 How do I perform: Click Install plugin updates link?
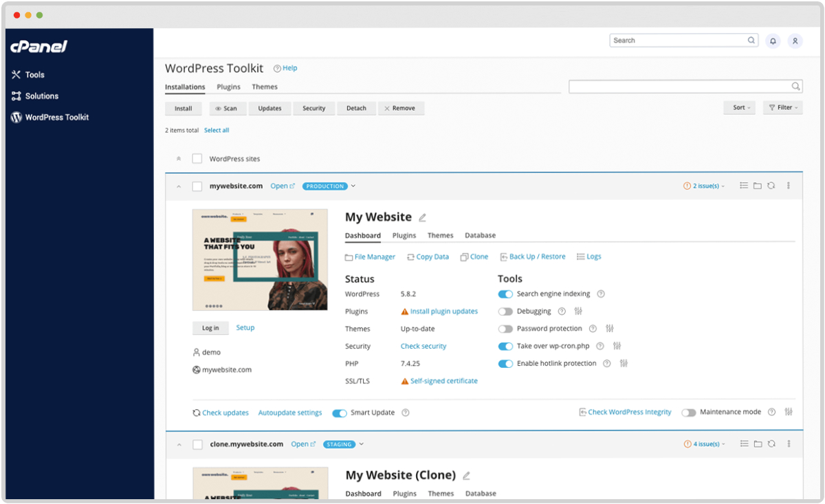coord(443,311)
